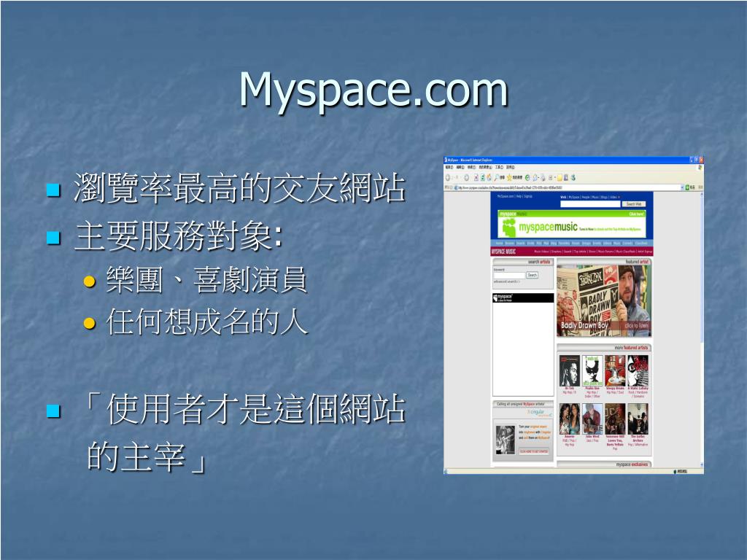This screenshot has width=747, height=560.
Task: Click the A Static Lullaby artist thumbnail
Action: point(638,370)
